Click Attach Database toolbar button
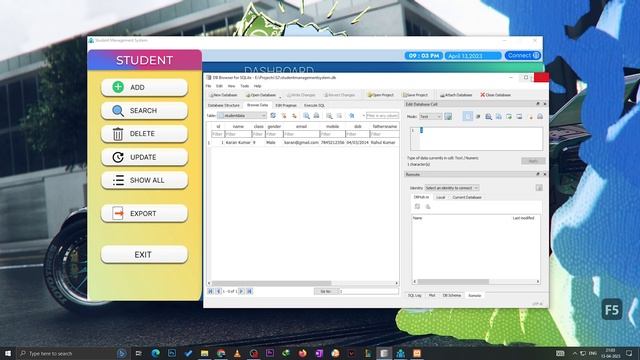Screen dimensions: 640x360 pos(456,95)
